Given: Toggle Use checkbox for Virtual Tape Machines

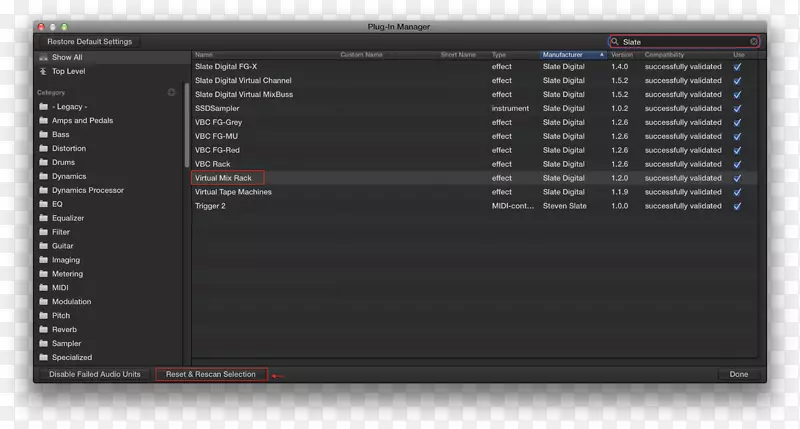Looking at the screenshot, I should point(737,192).
